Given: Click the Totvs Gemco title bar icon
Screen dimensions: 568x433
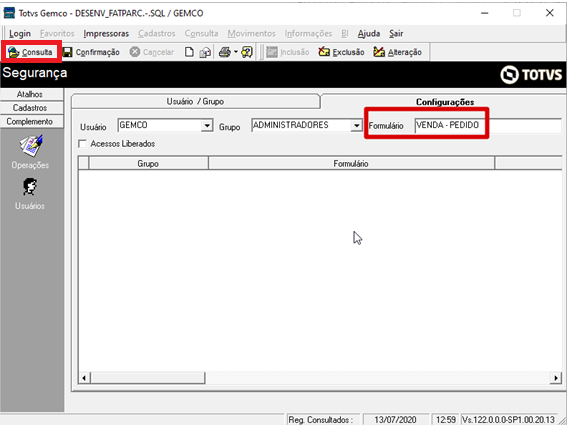Looking at the screenshot, I should (9, 13).
